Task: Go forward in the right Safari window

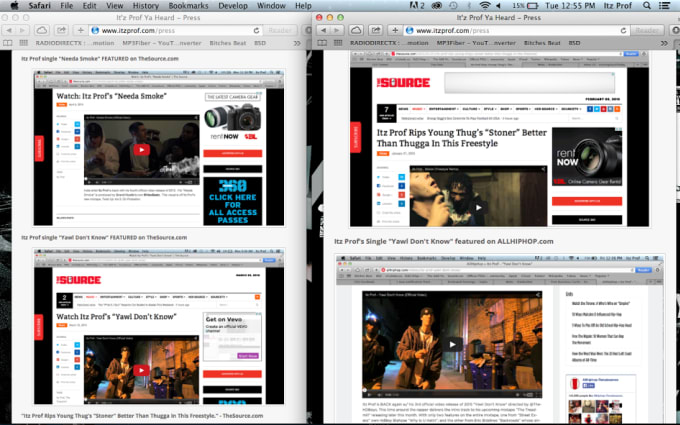Action: (x=337, y=30)
